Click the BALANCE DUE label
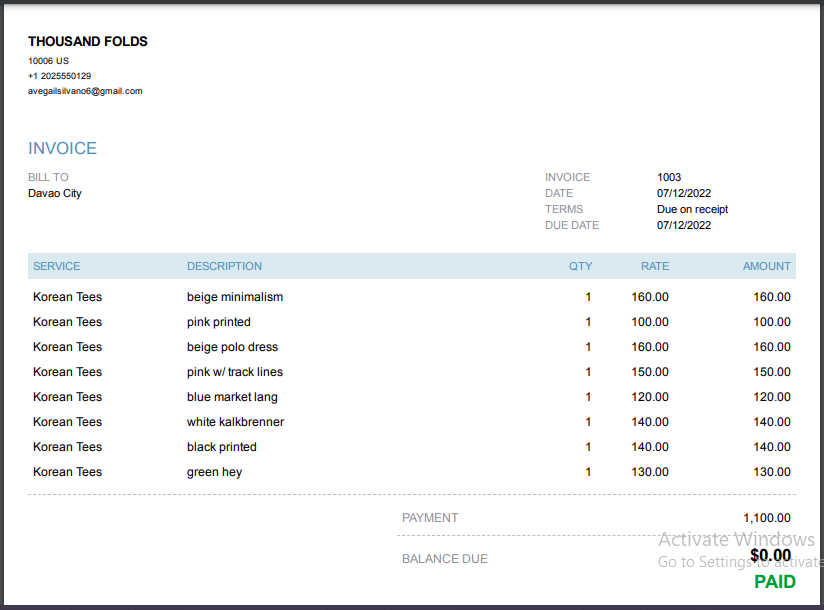The image size is (824, 610). point(445,559)
